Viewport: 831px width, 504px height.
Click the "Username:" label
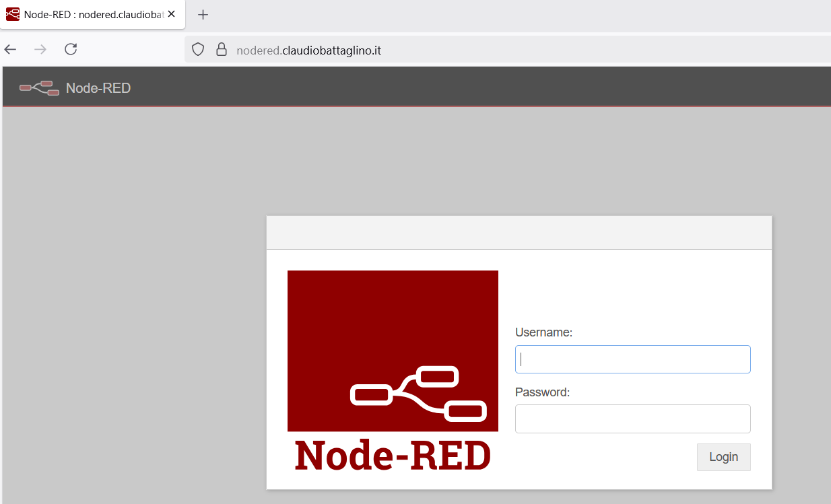pos(543,332)
